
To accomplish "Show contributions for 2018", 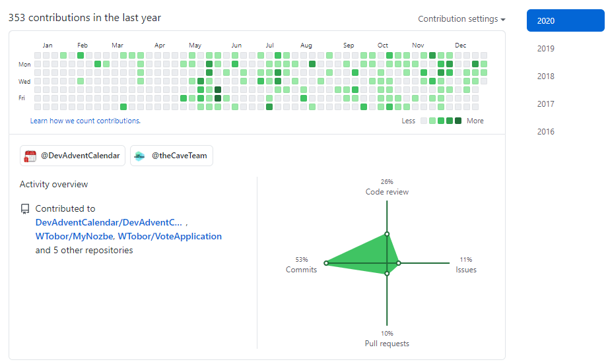I will pyautogui.click(x=545, y=76).
